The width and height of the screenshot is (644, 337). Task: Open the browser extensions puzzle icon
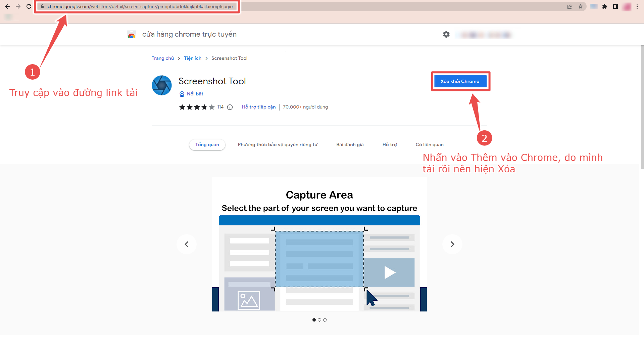tap(605, 6)
